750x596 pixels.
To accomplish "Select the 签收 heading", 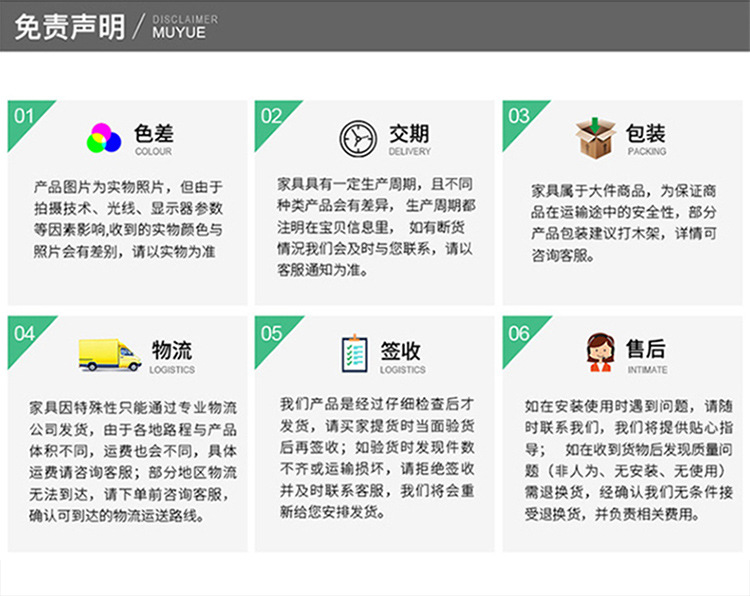I will 401,351.
